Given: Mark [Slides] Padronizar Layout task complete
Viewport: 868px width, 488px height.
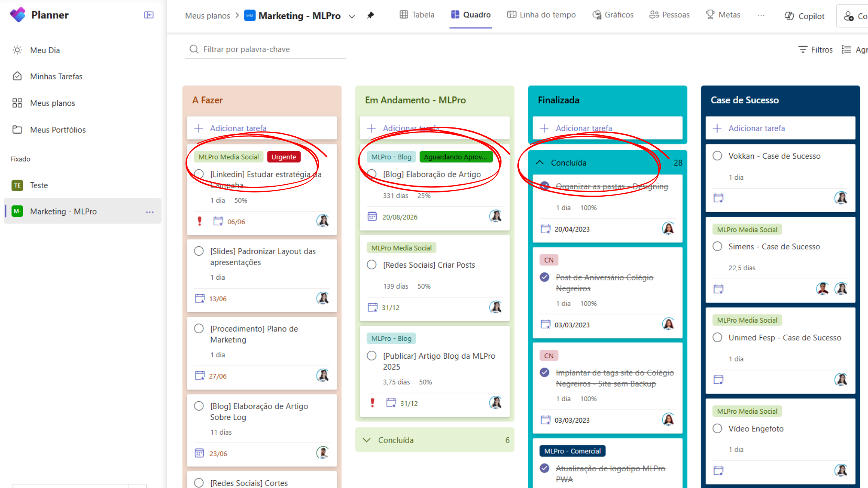Looking at the screenshot, I should coord(199,251).
